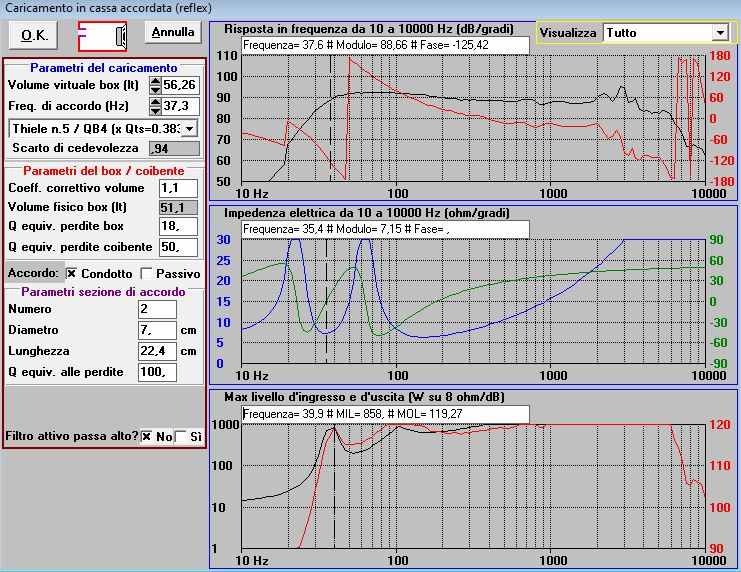The width and height of the screenshot is (741, 572).
Task: Click the Freq. di accordo value 37,3
Action: coord(180,106)
